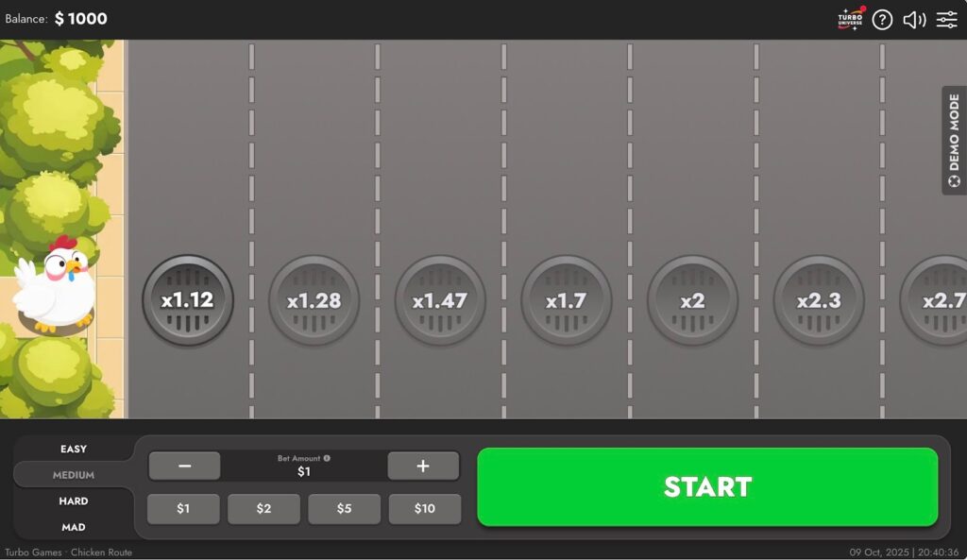
Task: Open the Turbo Universe logo icon
Action: [851, 20]
